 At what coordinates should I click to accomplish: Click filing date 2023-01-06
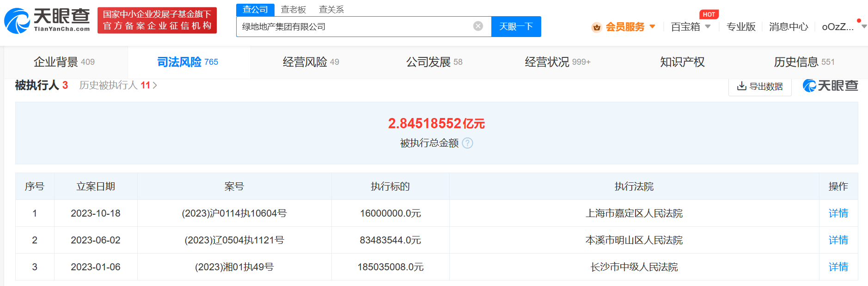click(x=96, y=267)
